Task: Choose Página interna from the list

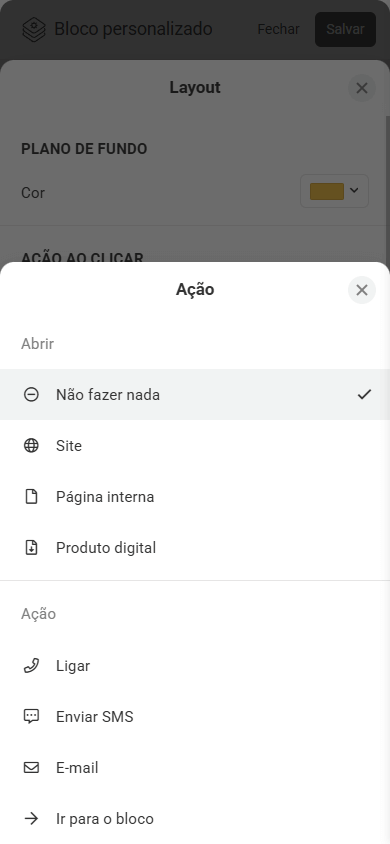Action: tap(195, 496)
